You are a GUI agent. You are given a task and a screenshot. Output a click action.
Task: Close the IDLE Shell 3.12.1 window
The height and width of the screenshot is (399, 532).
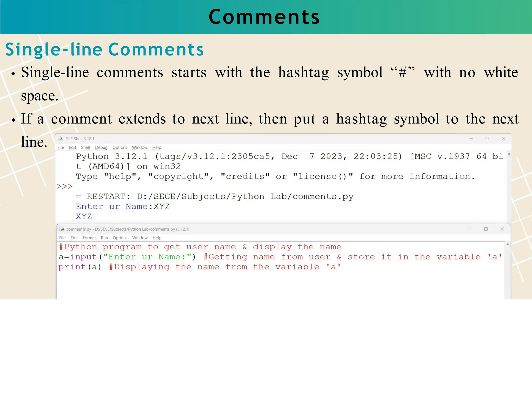pos(504,139)
